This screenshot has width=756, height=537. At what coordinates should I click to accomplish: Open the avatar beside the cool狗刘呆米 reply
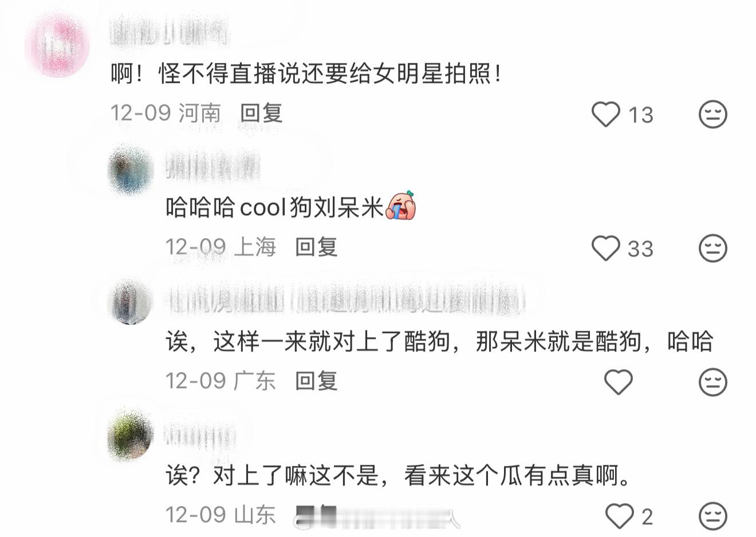click(x=131, y=170)
